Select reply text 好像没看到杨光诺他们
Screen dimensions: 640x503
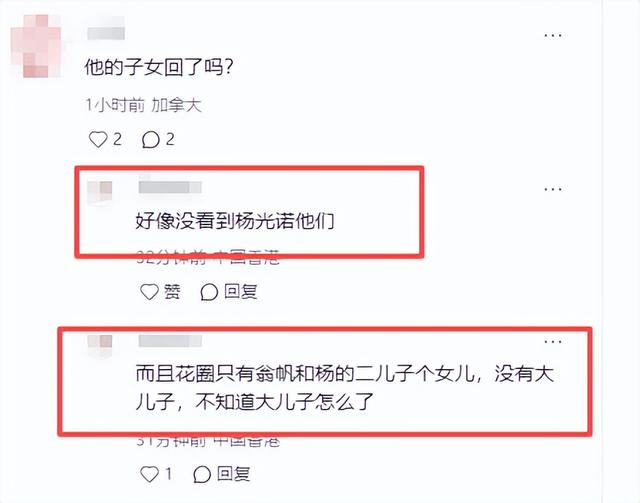(235, 221)
